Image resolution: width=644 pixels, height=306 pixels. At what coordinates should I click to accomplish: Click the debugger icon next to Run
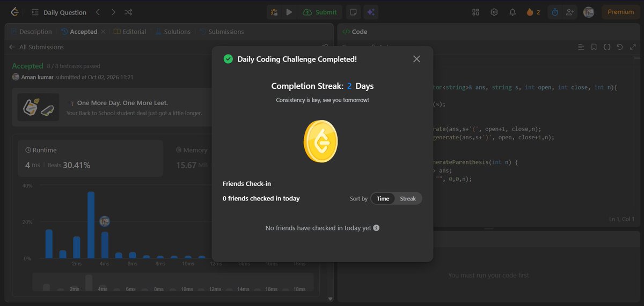click(x=274, y=12)
